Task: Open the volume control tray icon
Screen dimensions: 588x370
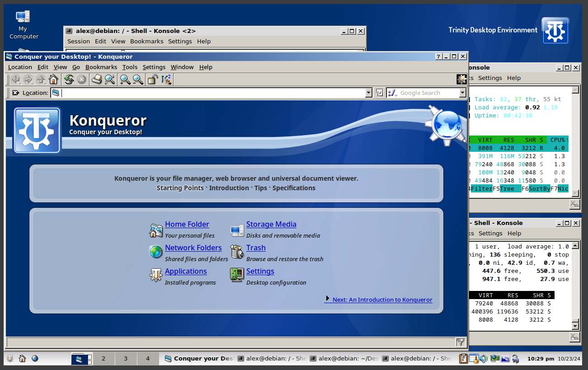Action: (483, 359)
